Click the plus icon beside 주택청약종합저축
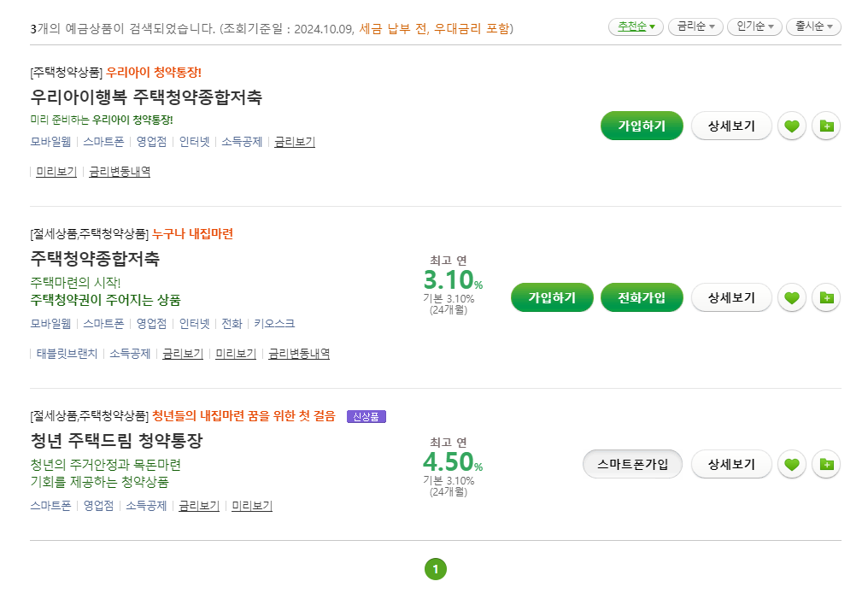Screen dimensions: 868x593 [825, 297]
